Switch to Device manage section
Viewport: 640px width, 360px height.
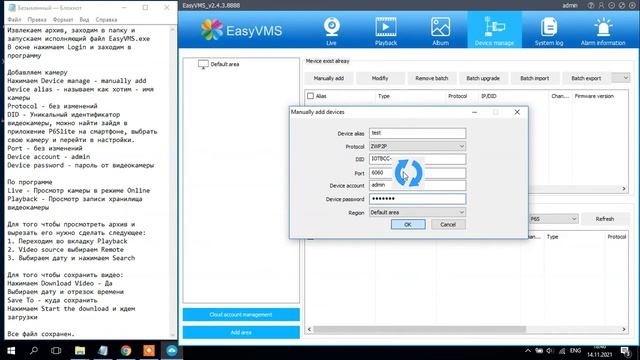pos(494,30)
